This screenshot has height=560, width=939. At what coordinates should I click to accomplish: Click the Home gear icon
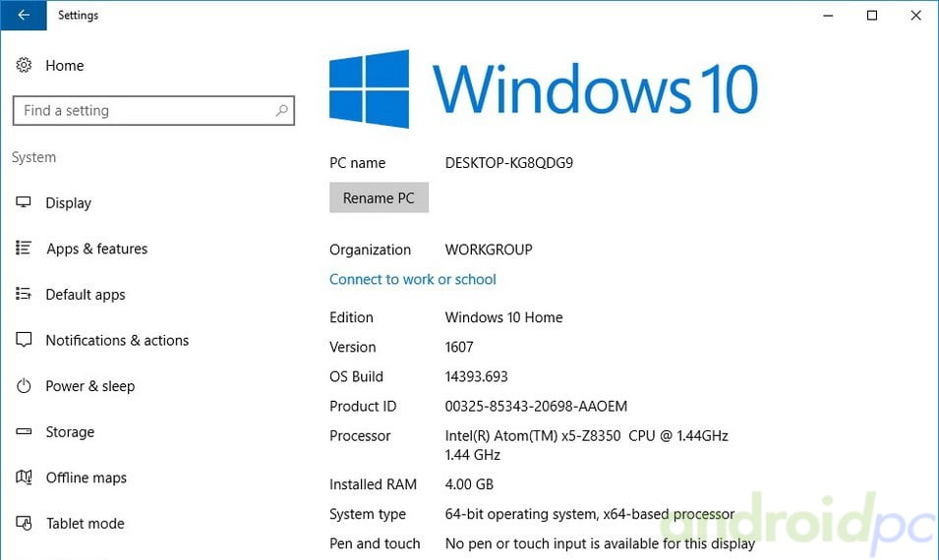pos(24,65)
